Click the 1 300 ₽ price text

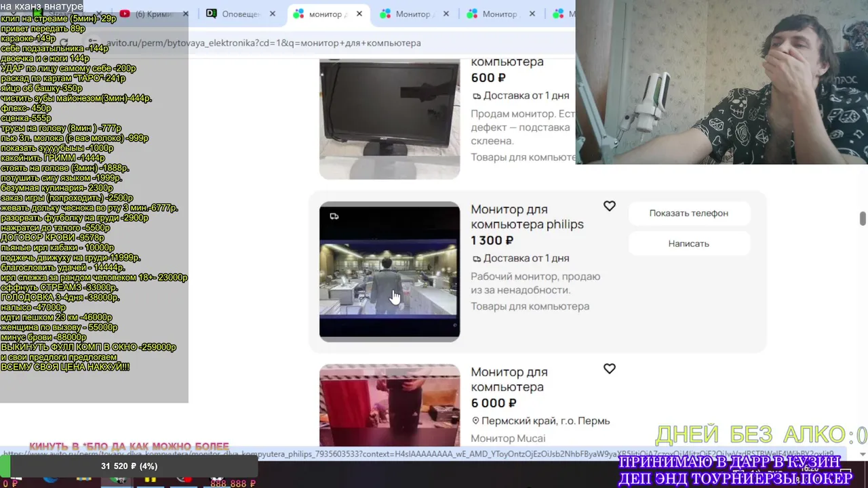[x=492, y=241]
